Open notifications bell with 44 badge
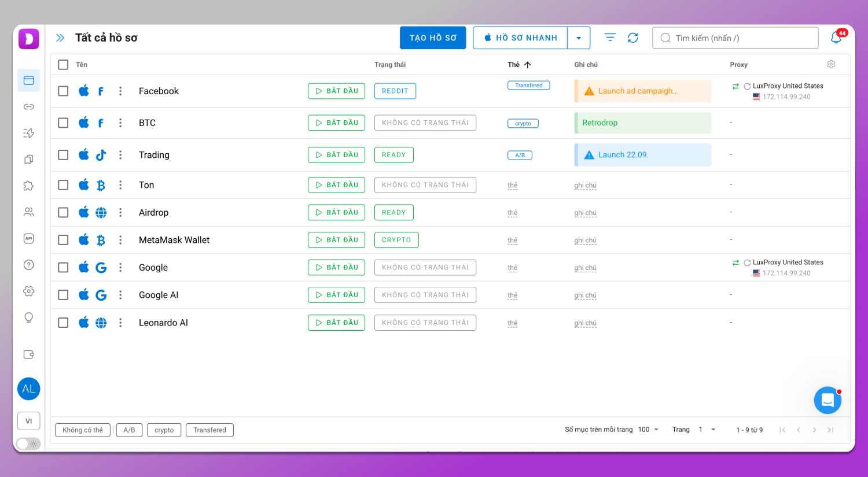This screenshot has height=477, width=868. [836, 38]
